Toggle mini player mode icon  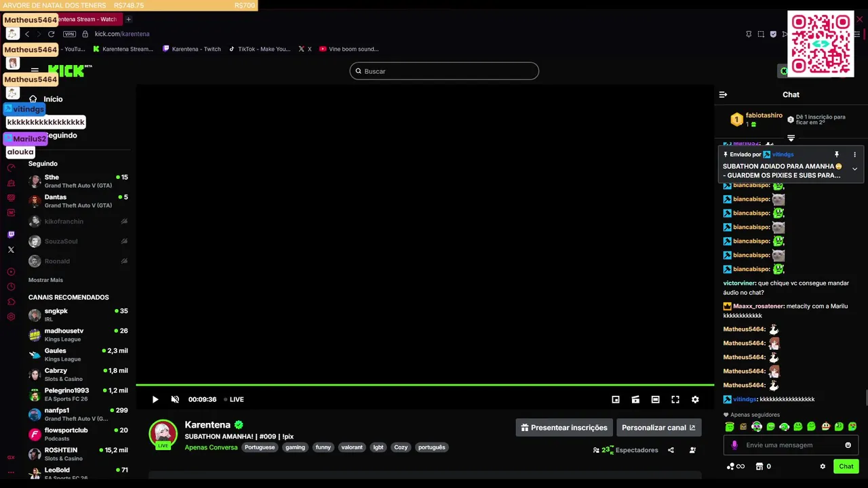tap(616, 399)
